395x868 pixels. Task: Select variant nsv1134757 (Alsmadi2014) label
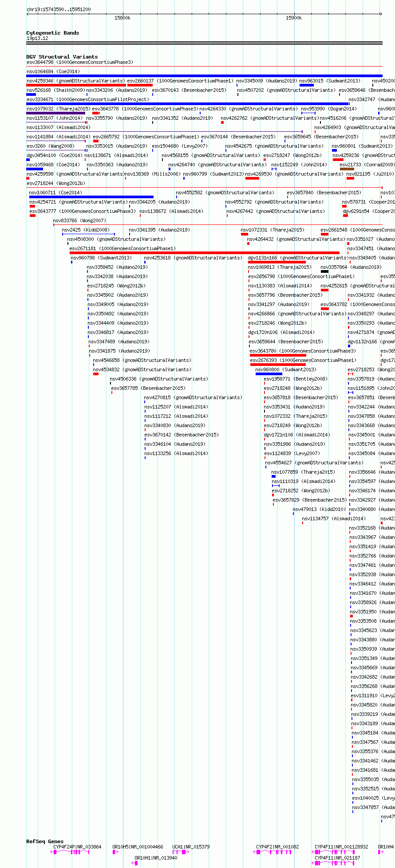pos(334,518)
